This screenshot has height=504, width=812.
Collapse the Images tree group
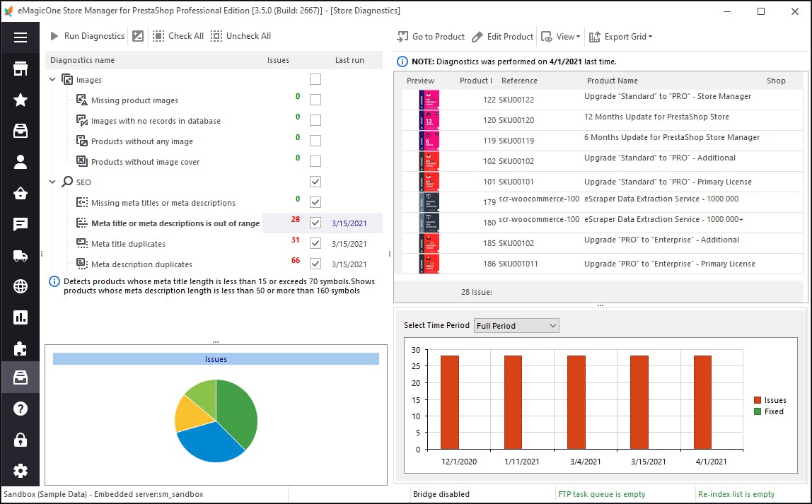pos(52,79)
